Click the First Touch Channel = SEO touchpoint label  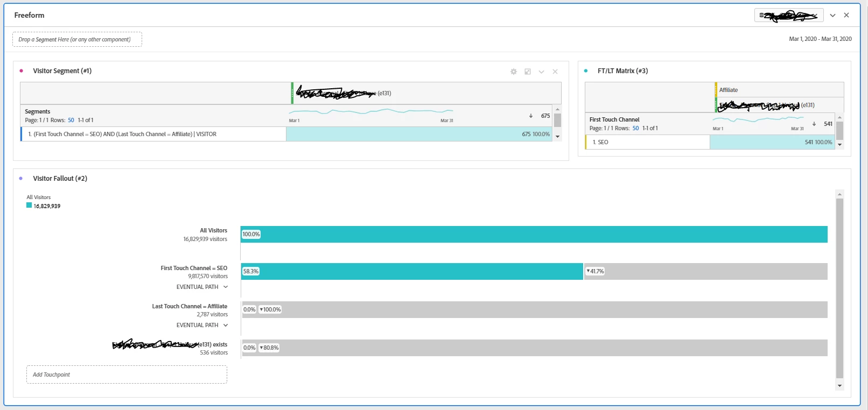(194, 268)
